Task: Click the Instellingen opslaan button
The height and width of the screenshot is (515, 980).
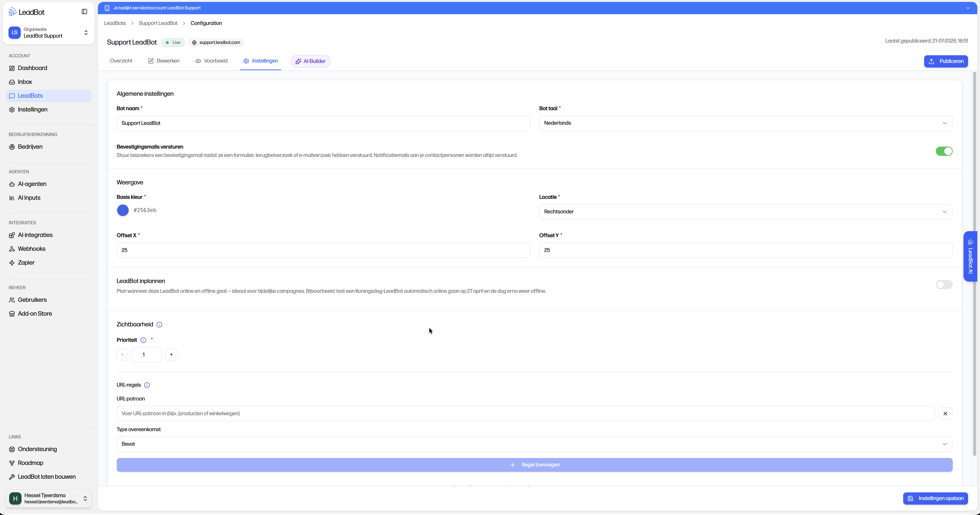Action: tap(935, 498)
